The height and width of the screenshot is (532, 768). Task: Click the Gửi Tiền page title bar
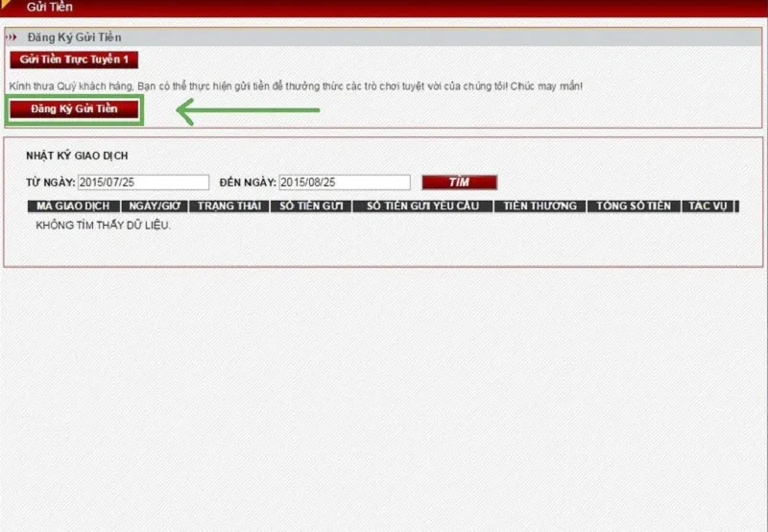pyautogui.click(x=384, y=7)
